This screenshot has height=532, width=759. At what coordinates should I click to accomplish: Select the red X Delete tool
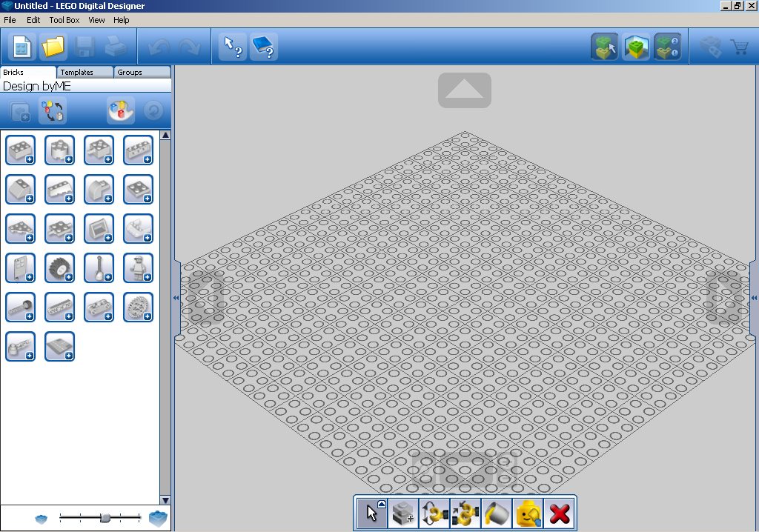[x=559, y=513]
